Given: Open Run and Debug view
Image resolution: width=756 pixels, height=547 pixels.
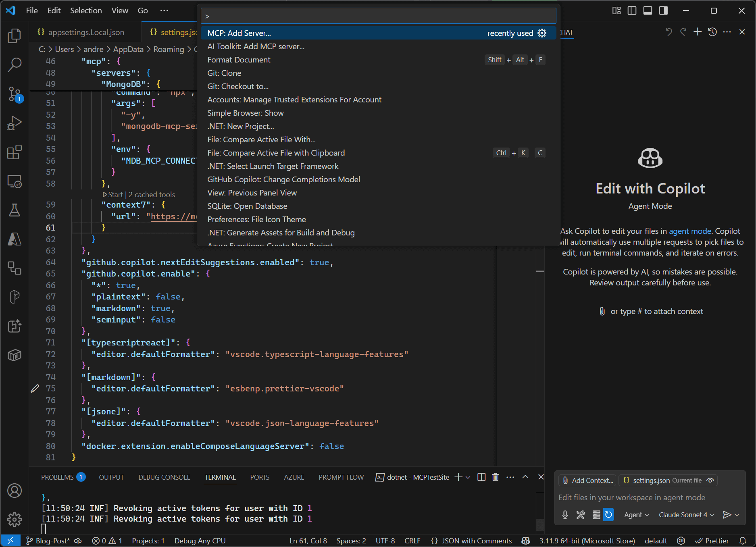Looking at the screenshot, I should pyautogui.click(x=15, y=123).
